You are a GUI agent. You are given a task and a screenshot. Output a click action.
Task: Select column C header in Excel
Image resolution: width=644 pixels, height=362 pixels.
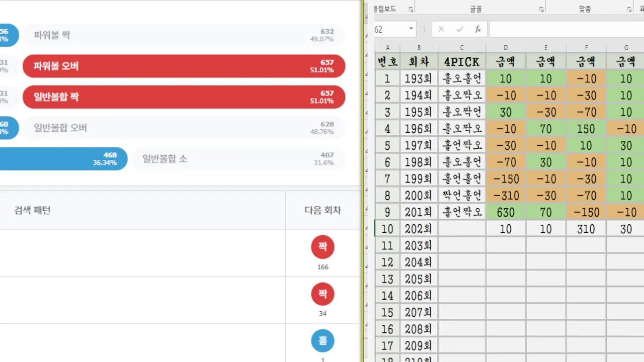462,48
